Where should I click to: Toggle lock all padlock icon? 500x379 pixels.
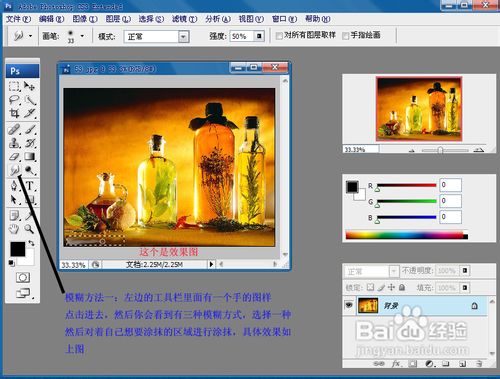402,287
